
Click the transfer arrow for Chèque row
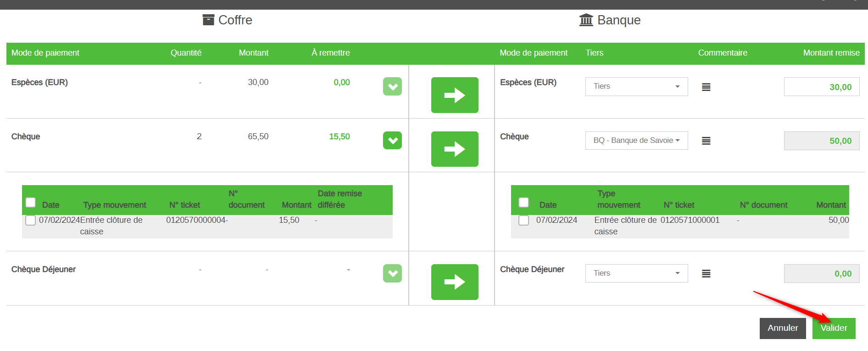click(454, 149)
